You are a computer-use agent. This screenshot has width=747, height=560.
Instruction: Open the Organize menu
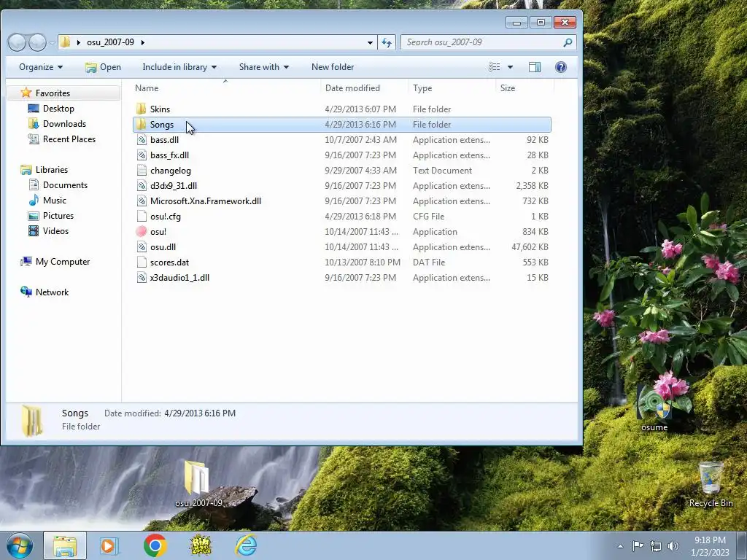41,67
